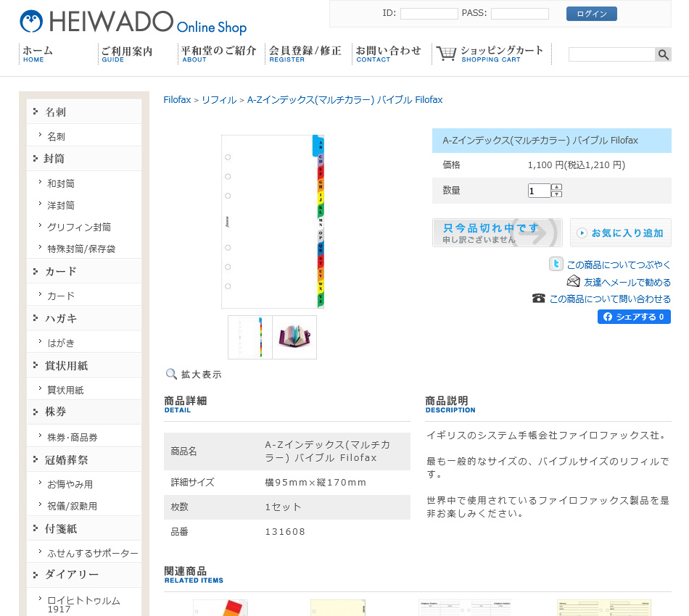Image resolution: width=689 pixels, height=616 pixels.
Task: Expand the 封筒 category header
Action: [x=84, y=159]
